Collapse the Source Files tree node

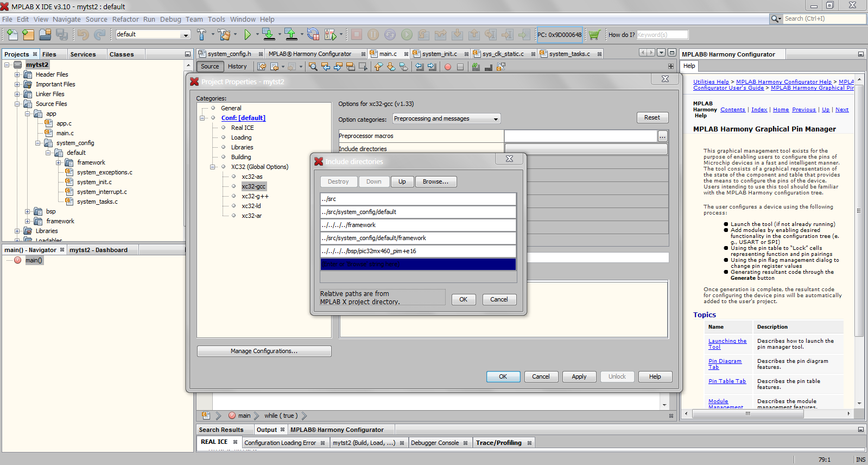[17, 104]
